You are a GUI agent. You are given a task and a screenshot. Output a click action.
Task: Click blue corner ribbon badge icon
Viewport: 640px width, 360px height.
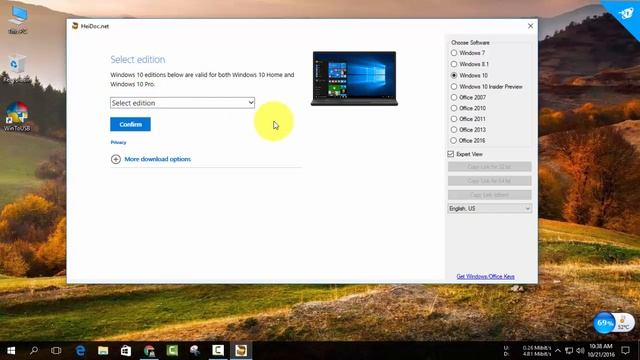(x=625, y=13)
